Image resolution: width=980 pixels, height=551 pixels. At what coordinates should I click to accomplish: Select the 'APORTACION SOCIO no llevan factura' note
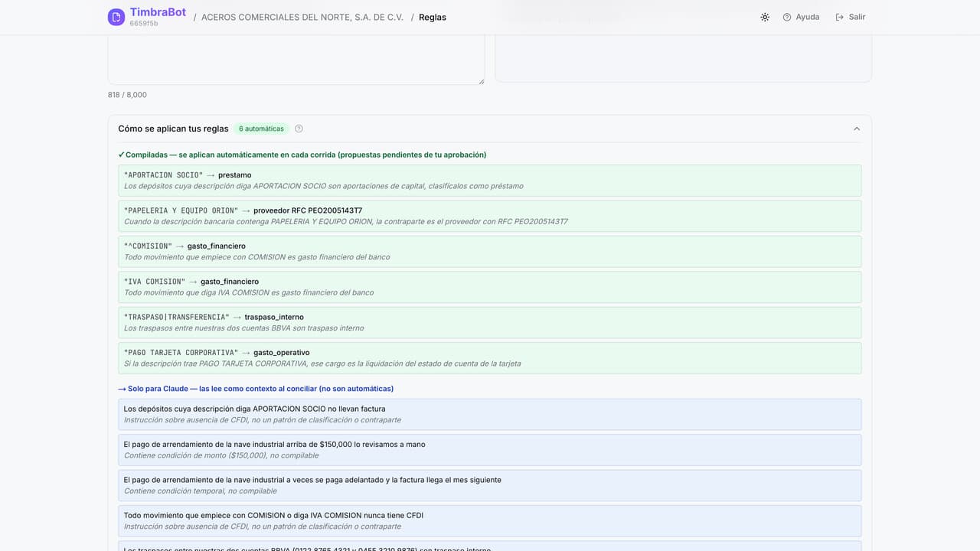click(x=489, y=414)
